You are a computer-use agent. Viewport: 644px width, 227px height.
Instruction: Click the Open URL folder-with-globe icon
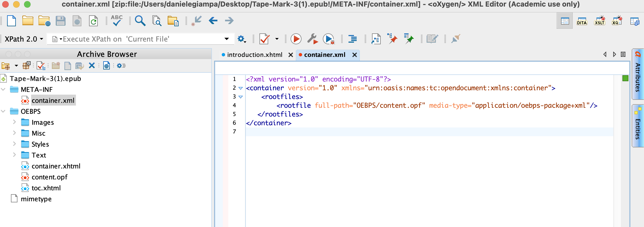coord(44,21)
